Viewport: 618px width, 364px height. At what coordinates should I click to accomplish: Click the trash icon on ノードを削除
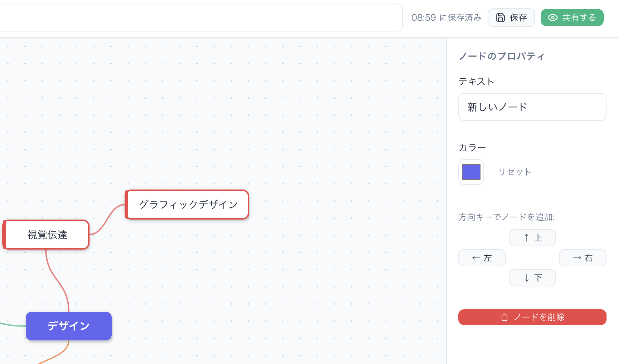pos(504,318)
